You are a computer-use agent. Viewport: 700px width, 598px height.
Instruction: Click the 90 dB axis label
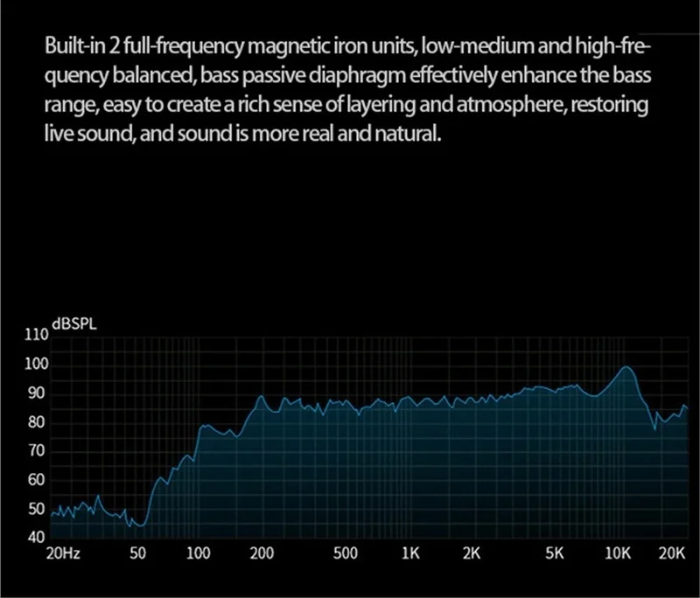click(37, 393)
